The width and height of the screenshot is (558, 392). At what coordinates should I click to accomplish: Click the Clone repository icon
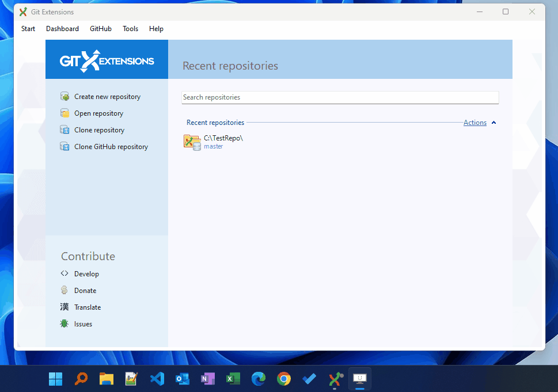[64, 130]
